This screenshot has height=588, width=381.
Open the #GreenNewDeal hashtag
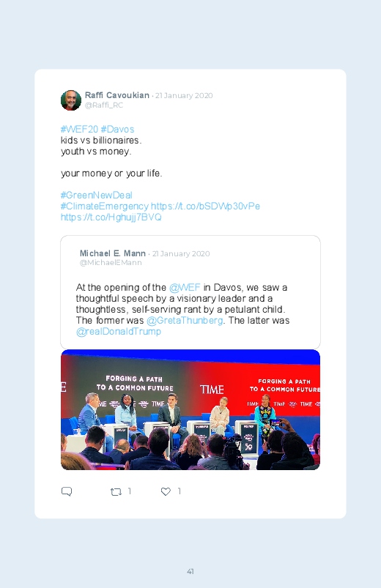tap(97, 196)
